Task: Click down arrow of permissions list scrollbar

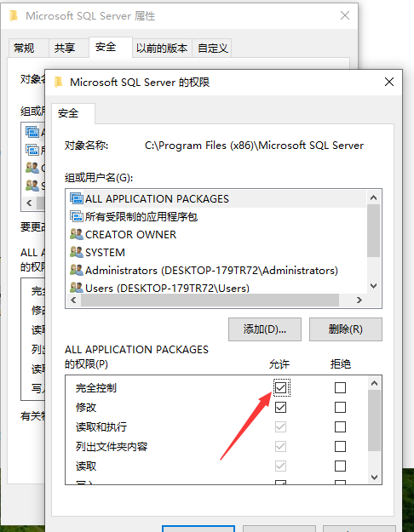Action: 374,478
